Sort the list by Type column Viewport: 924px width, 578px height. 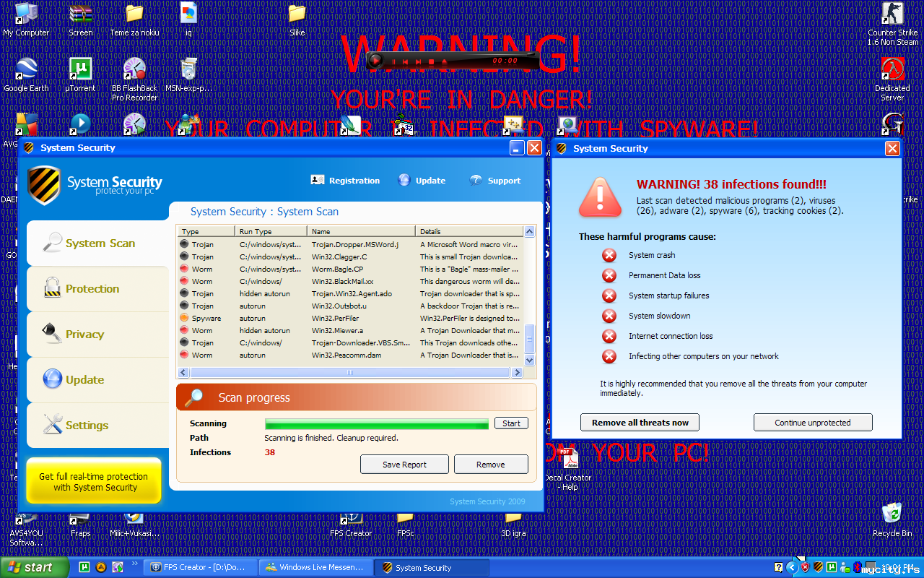point(206,231)
